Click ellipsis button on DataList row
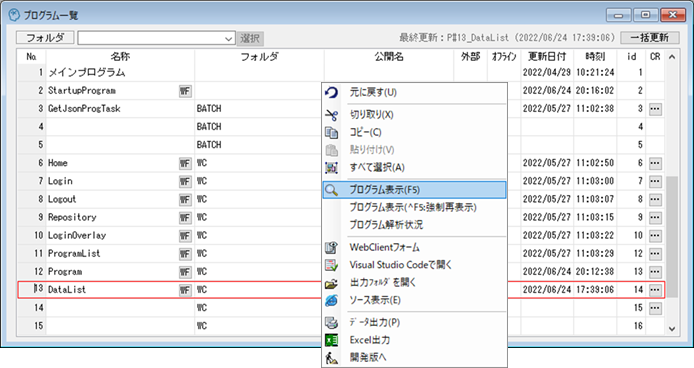 pyautogui.click(x=655, y=290)
